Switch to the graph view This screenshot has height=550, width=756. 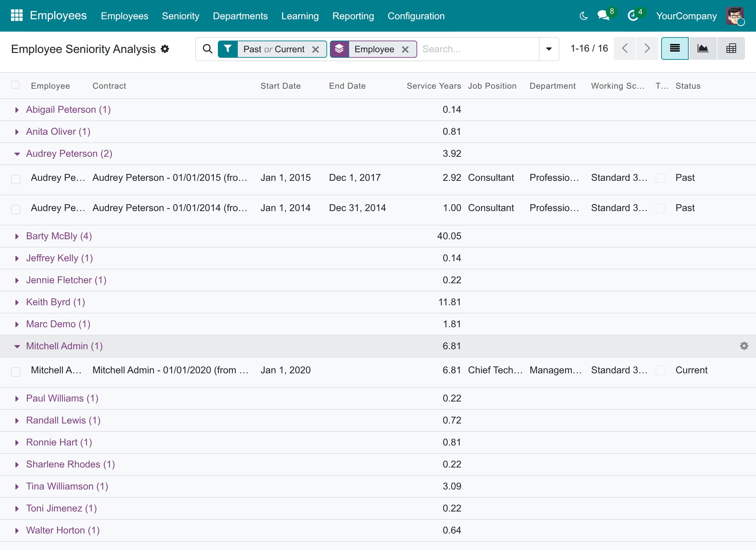pos(703,48)
